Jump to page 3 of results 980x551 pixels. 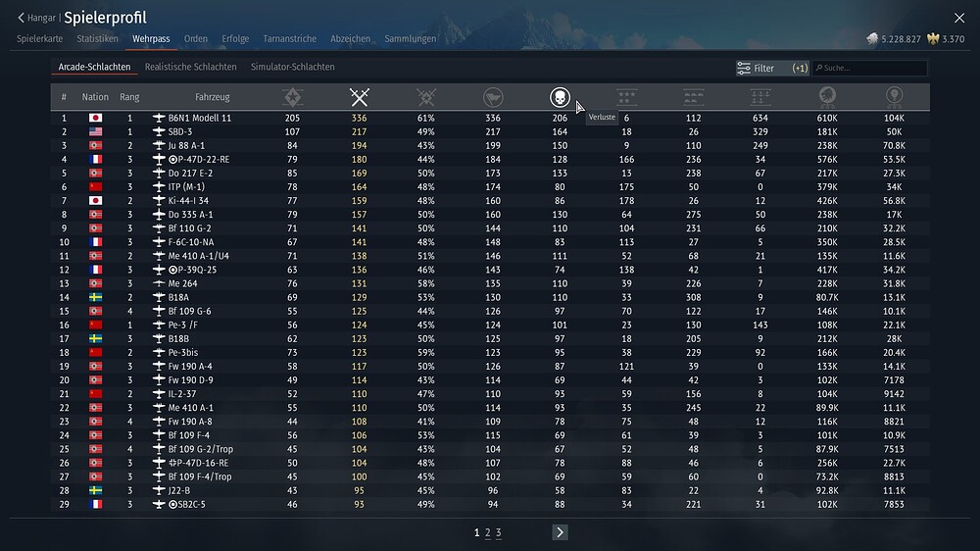pyautogui.click(x=498, y=532)
